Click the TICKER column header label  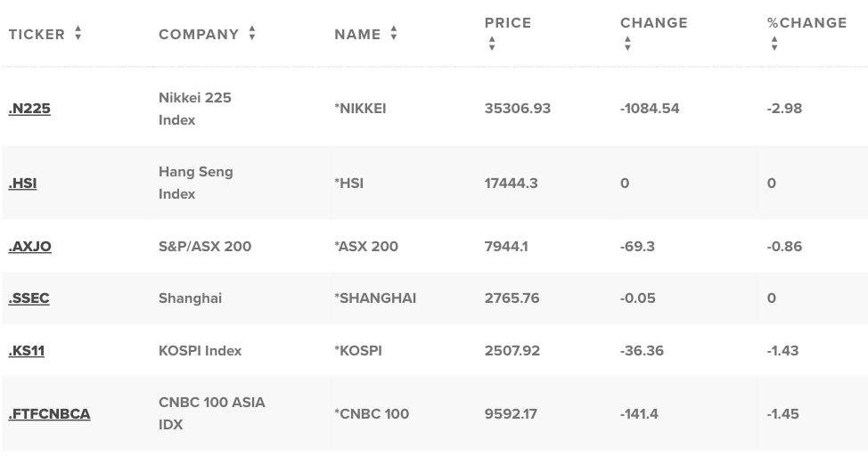(37, 35)
